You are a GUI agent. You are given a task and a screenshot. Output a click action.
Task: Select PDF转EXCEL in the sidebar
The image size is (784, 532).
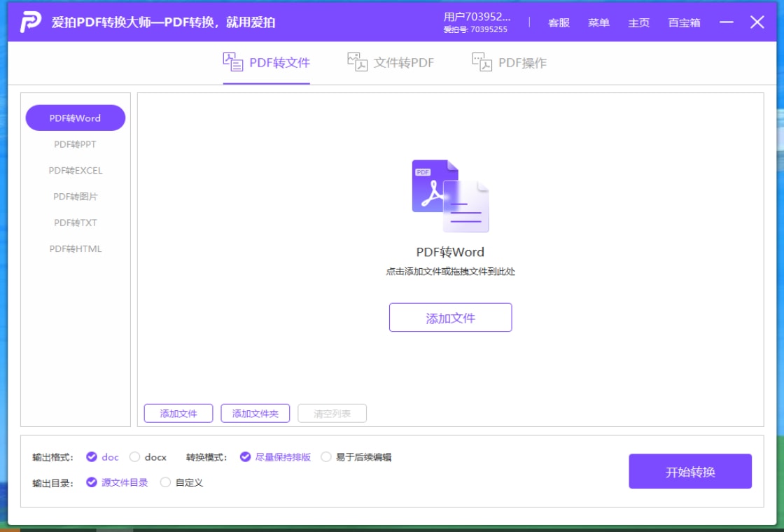tap(76, 171)
